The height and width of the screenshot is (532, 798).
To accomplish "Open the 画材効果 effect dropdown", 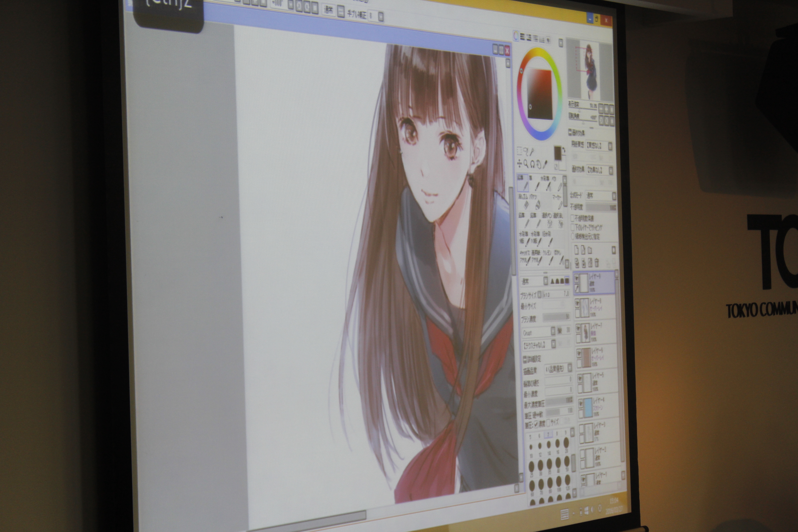I will 600,170.
